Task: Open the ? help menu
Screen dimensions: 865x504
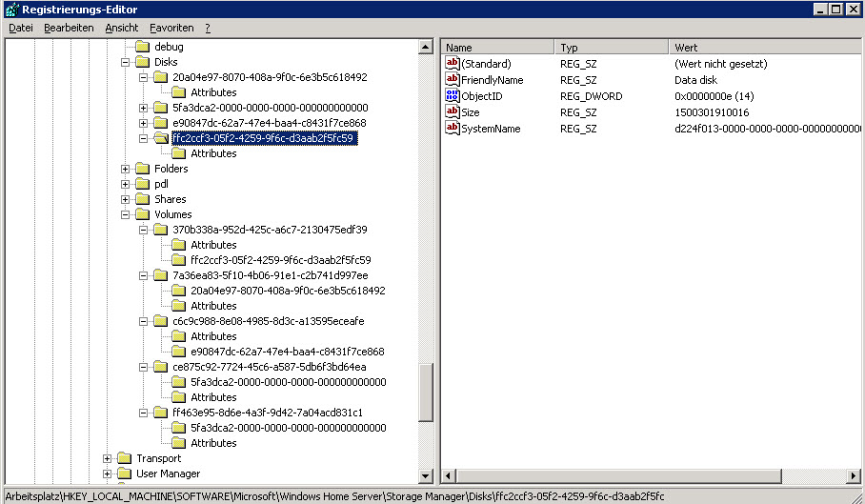Action: pyautogui.click(x=208, y=28)
